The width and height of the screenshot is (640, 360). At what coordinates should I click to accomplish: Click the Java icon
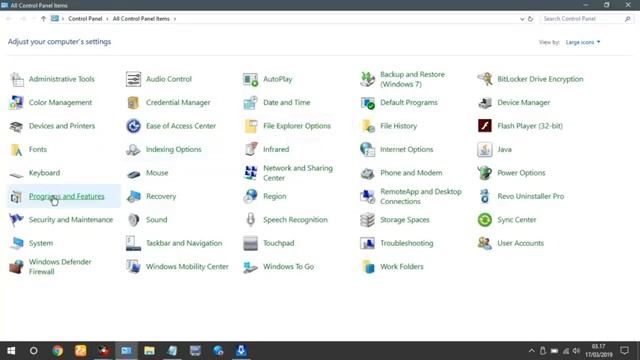(484, 149)
